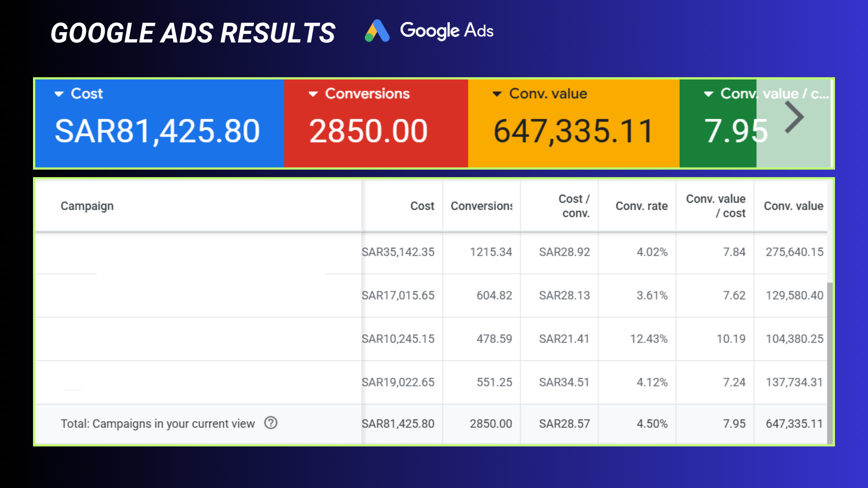
Task: Open the Cost metric dropdown arrow
Action: pyautogui.click(x=59, y=94)
